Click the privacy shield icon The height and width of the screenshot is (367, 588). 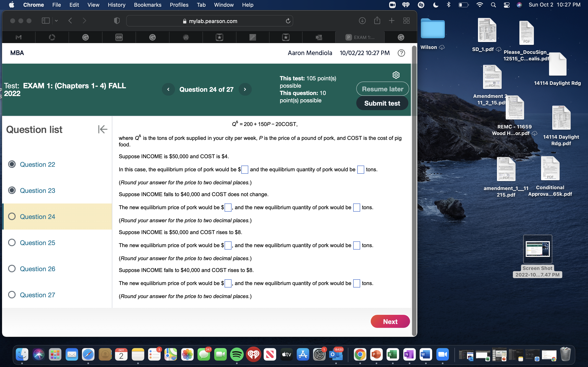pos(117,21)
